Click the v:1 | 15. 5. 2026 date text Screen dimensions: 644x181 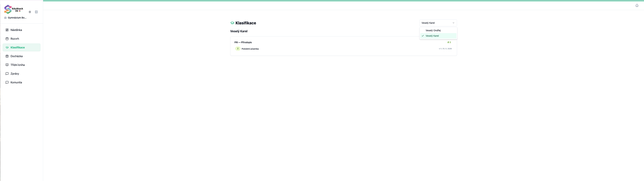pyautogui.click(x=445, y=49)
